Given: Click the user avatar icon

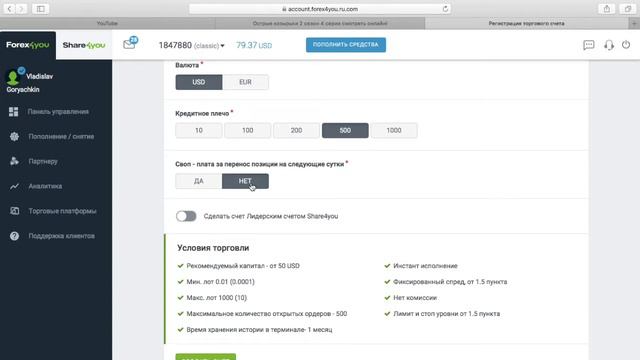Looking at the screenshot, I should [13, 77].
